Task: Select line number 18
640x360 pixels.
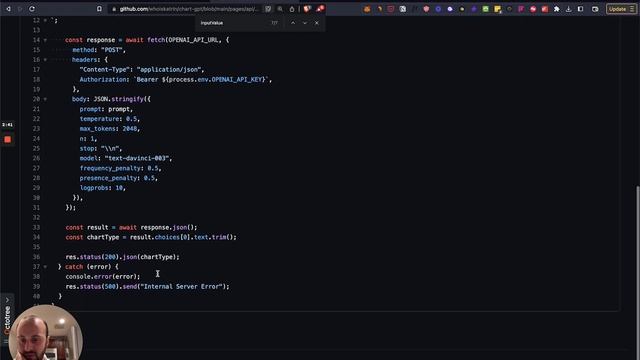Action: 36,80
